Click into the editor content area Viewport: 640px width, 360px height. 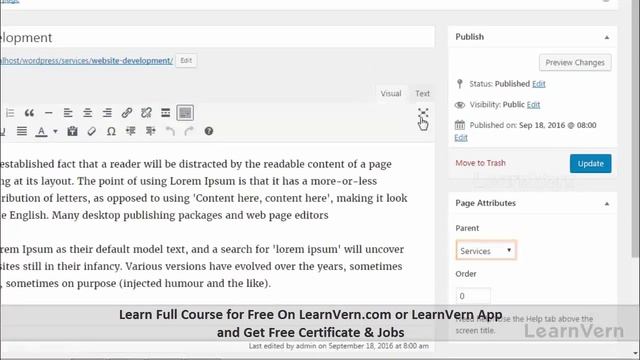pos(217,224)
